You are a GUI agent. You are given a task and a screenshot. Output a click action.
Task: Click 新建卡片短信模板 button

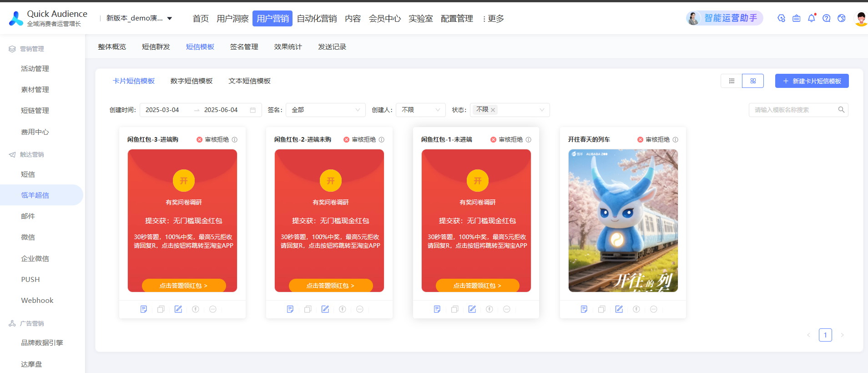tap(812, 81)
